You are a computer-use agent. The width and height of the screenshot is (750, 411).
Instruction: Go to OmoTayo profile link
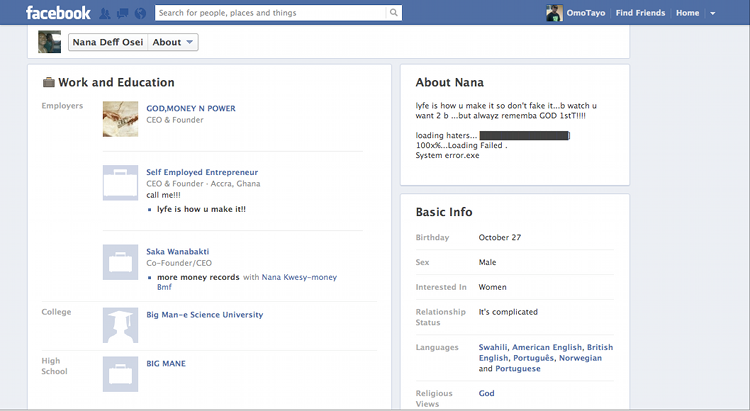[586, 13]
